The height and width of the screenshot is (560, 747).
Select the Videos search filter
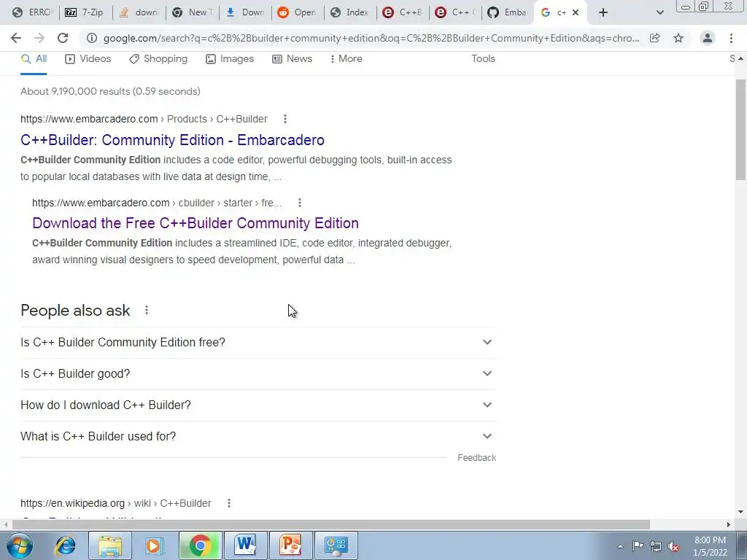(88, 59)
